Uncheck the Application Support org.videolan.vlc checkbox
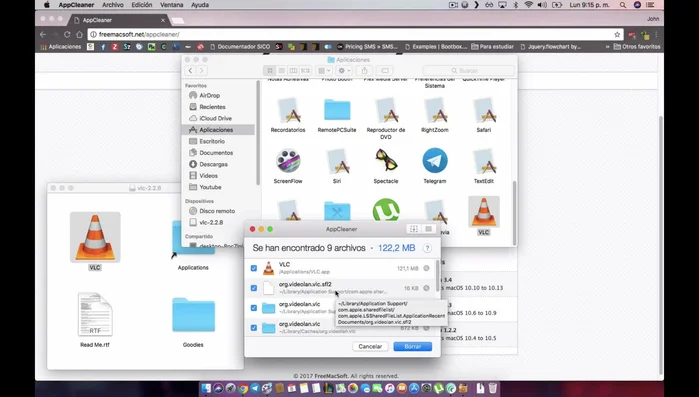The width and height of the screenshot is (699, 397). tap(254, 308)
